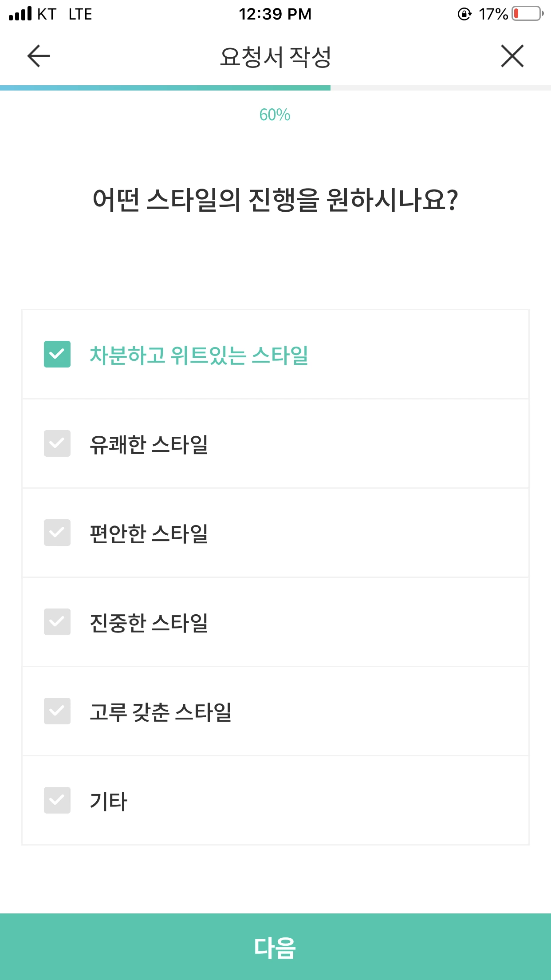Select the 유쾌한 스타일 option label
This screenshot has width=551, height=980.
click(x=149, y=444)
